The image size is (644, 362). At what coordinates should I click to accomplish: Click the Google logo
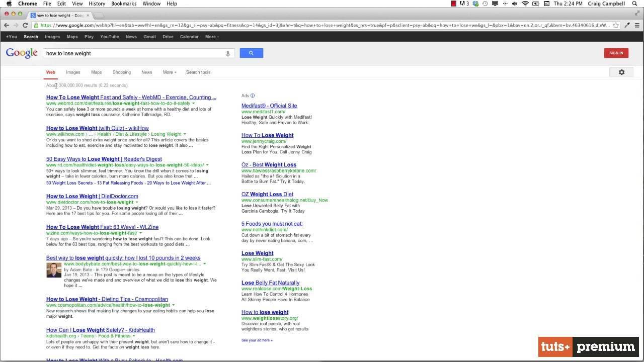22,53
